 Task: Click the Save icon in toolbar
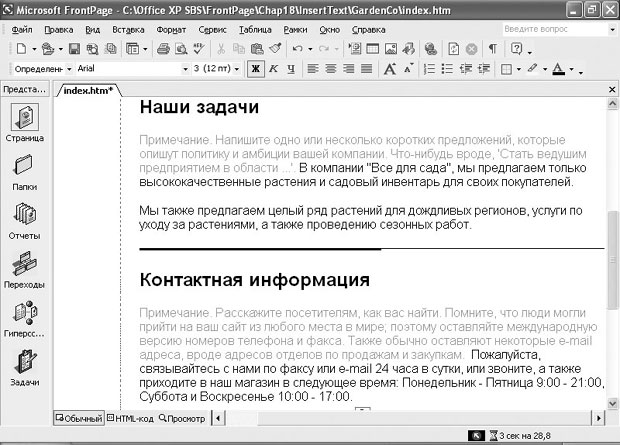tap(74, 48)
